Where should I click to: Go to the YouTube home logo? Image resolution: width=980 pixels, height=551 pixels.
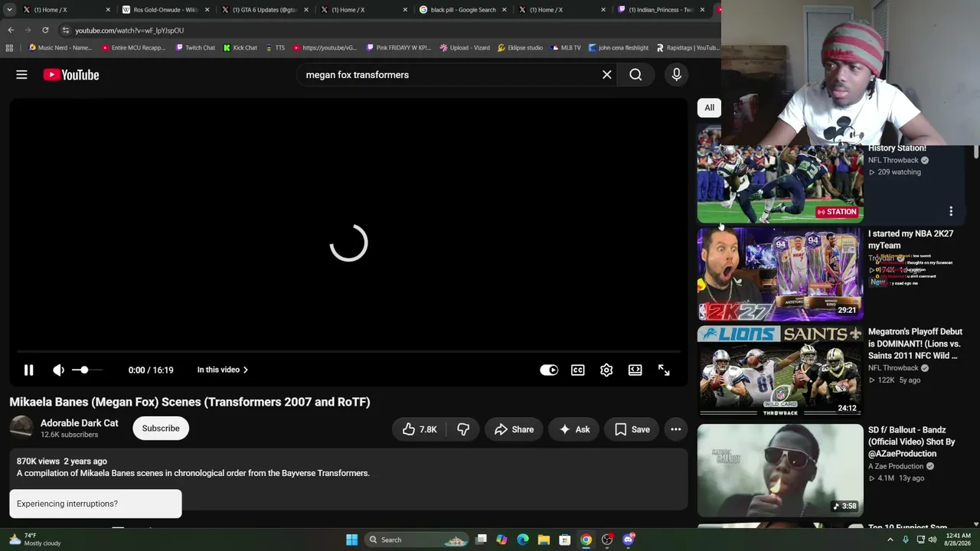tap(71, 74)
